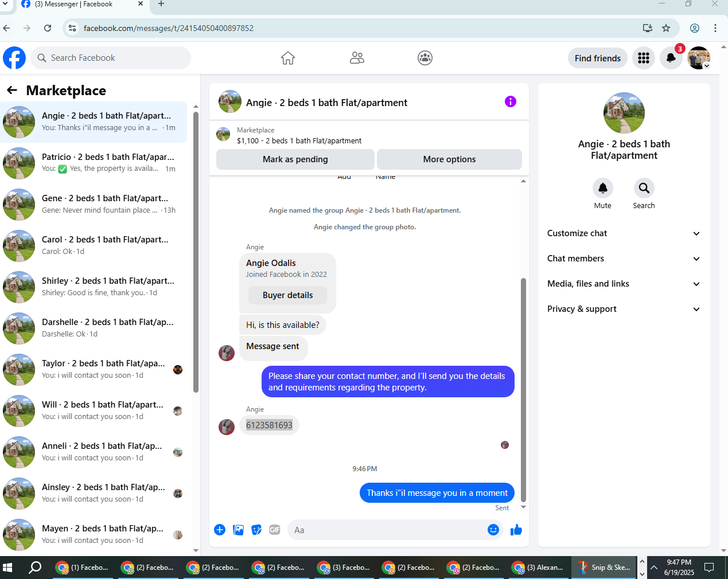This screenshot has height=579, width=728.
Task: Go back using Marketplace back arrow
Action: pos(12,90)
